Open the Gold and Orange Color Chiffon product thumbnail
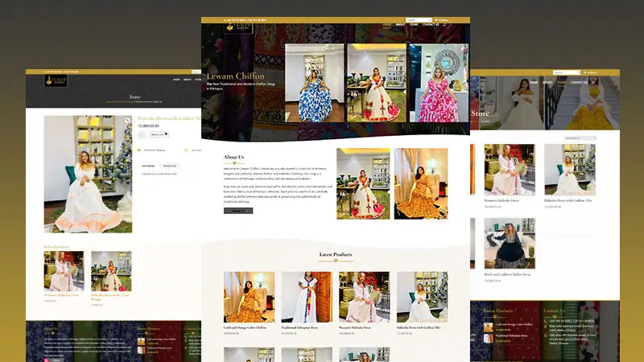Screen dimensions: 644x362 [x=250, y=297]
